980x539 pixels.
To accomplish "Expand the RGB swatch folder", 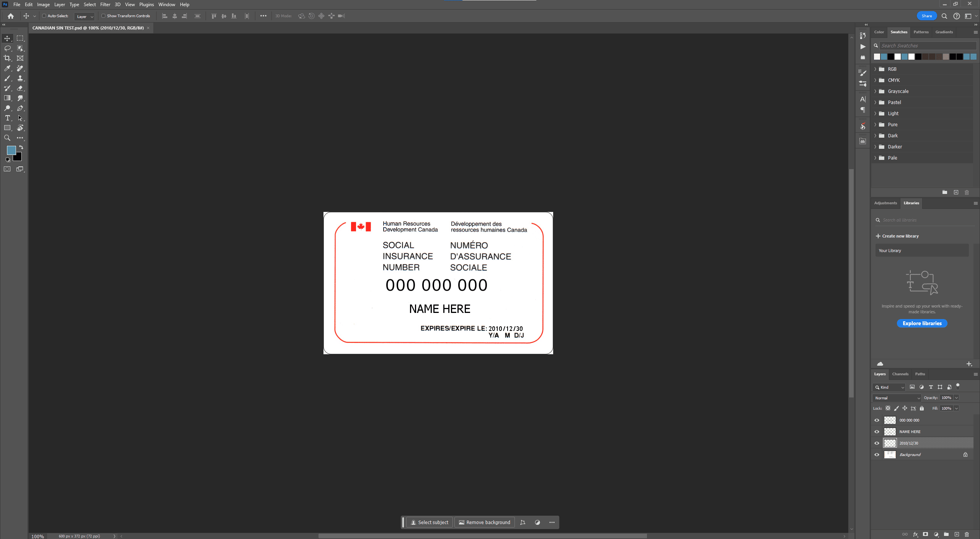I will [875, 69].
